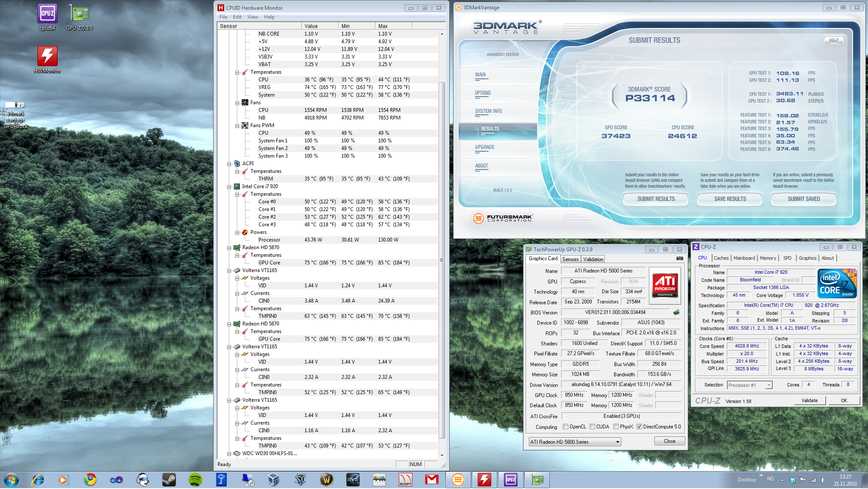
Task: Open Remote Desktop from the taskbar
Action: [x=248, y=480]
